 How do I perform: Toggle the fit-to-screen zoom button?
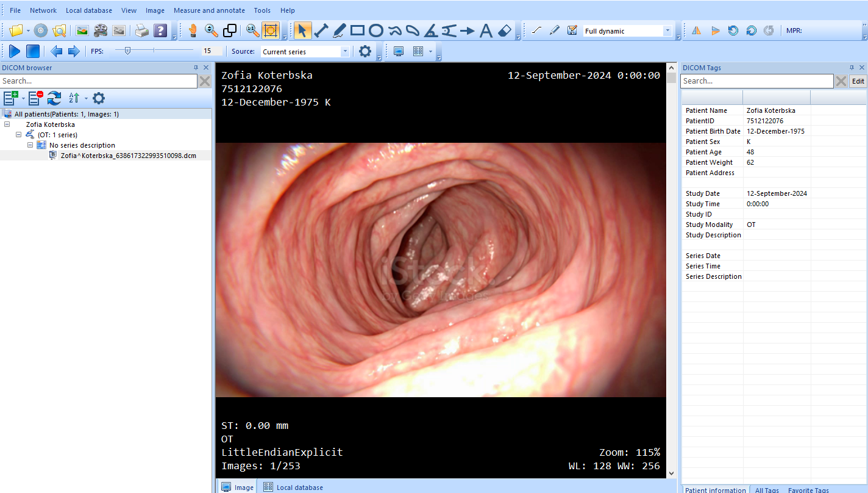pos(271,31)
